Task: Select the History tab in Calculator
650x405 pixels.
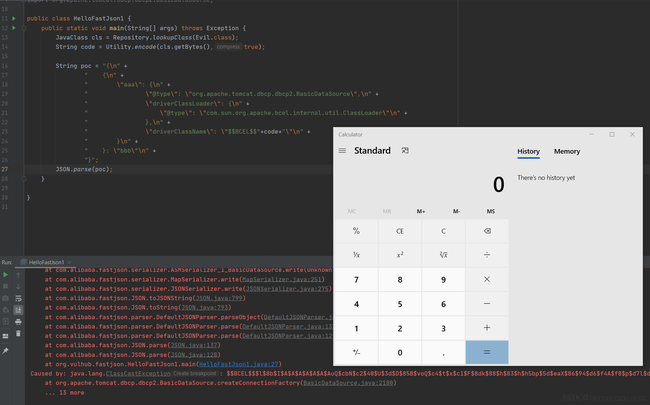Action: coord(528,152)
